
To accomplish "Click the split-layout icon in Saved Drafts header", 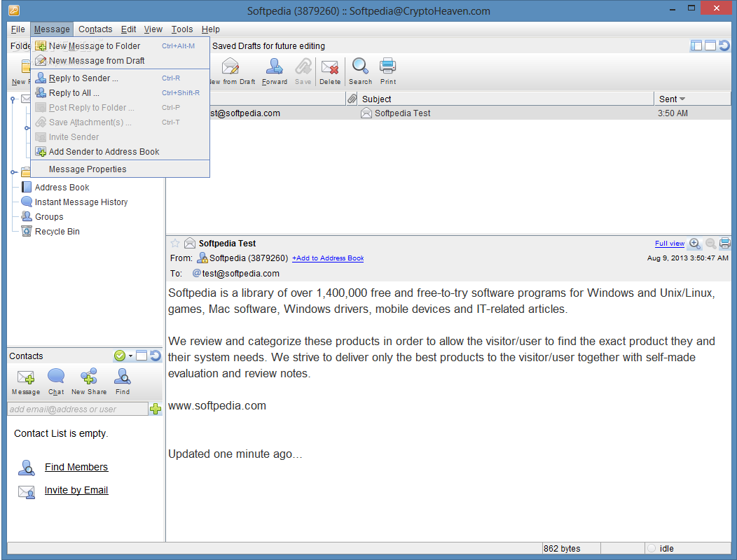I will pyautogui.click(x=696, y=45).
